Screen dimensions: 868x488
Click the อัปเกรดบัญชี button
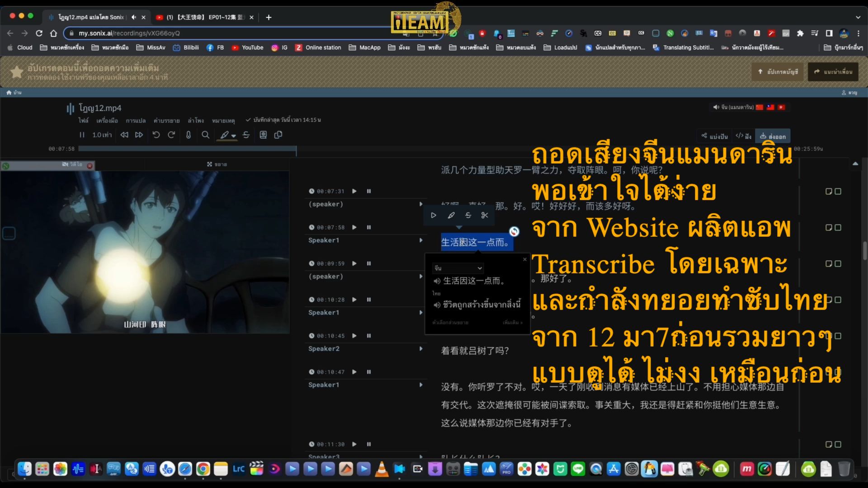(x=778, y=72)
